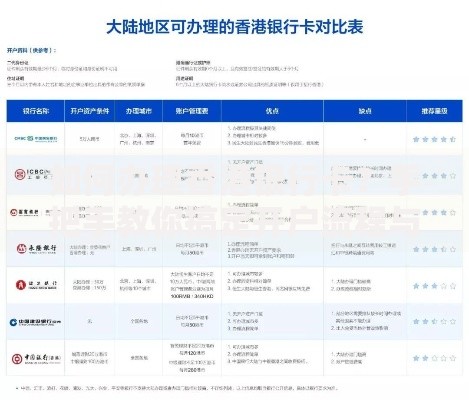The width and height of the screenshot is (469, 400).
Task: Click the ICBC bank logo
Action: point(34,174)
